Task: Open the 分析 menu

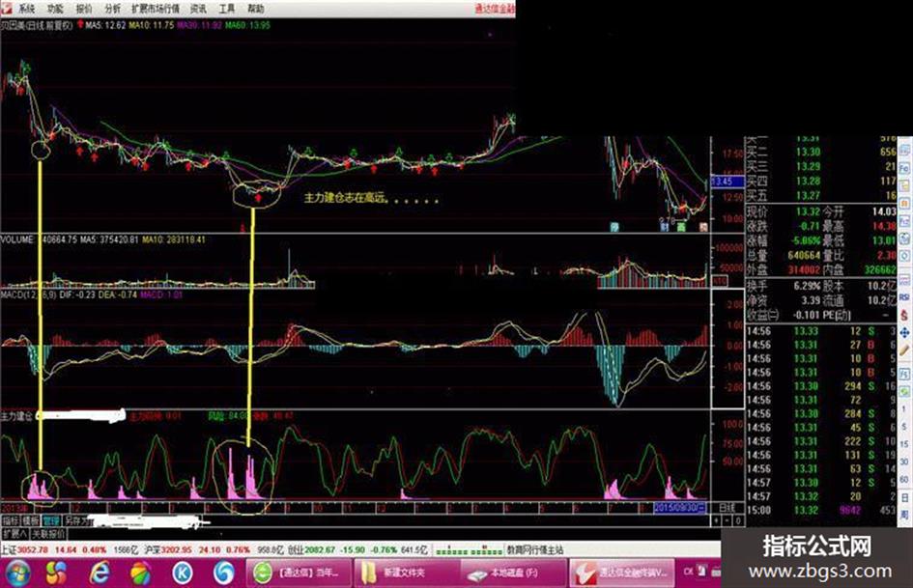Action: click(112, 9)
